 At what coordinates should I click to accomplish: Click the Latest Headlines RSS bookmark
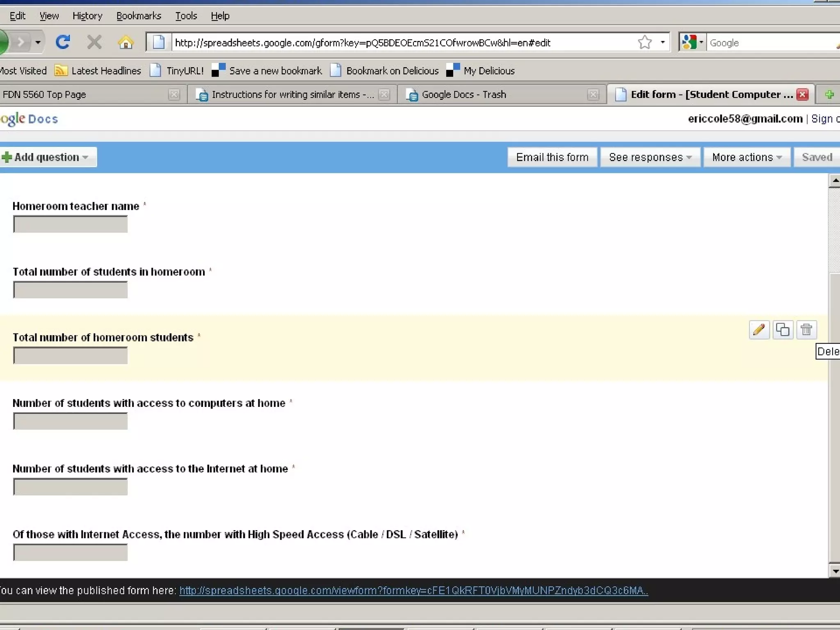[98, 71]
